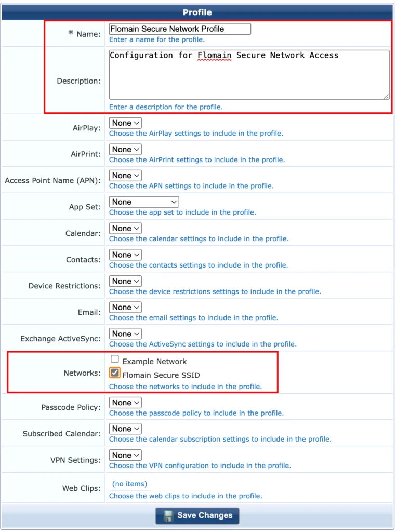396x532 pixels.
Task: Open the Access Point Name dropdown
Action: (125, 175)
